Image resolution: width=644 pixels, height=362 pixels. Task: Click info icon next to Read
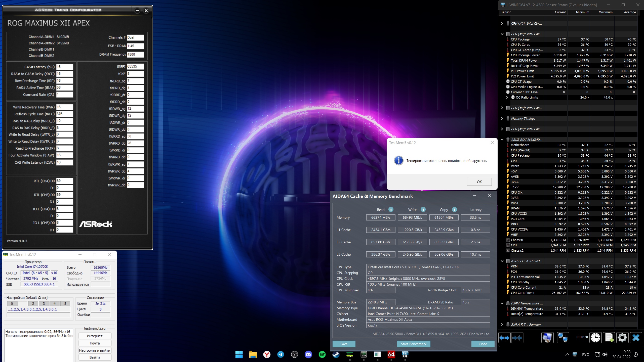391,209
